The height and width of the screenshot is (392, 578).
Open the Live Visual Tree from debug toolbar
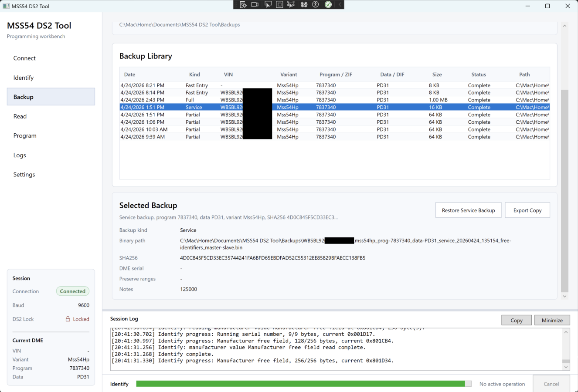(x=243, y=5)
